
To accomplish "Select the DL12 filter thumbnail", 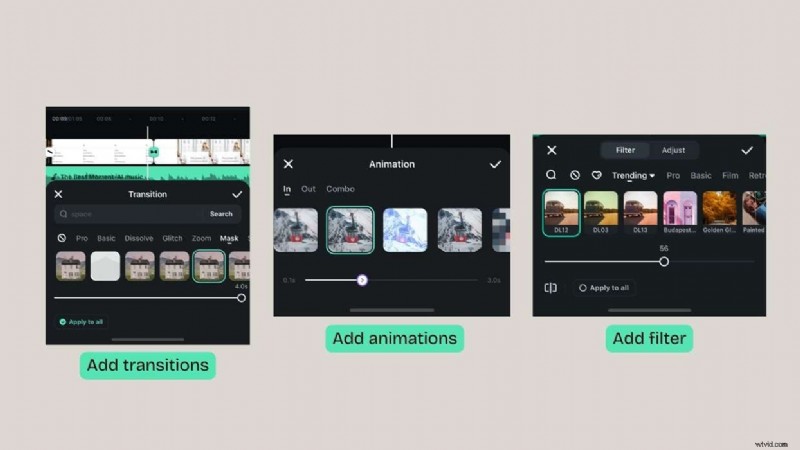I will pyautogui.click(x=561, y=212).
